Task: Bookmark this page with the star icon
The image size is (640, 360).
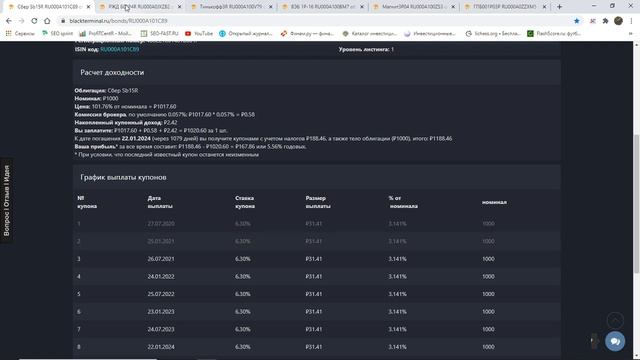Action: tap(577, 21)
